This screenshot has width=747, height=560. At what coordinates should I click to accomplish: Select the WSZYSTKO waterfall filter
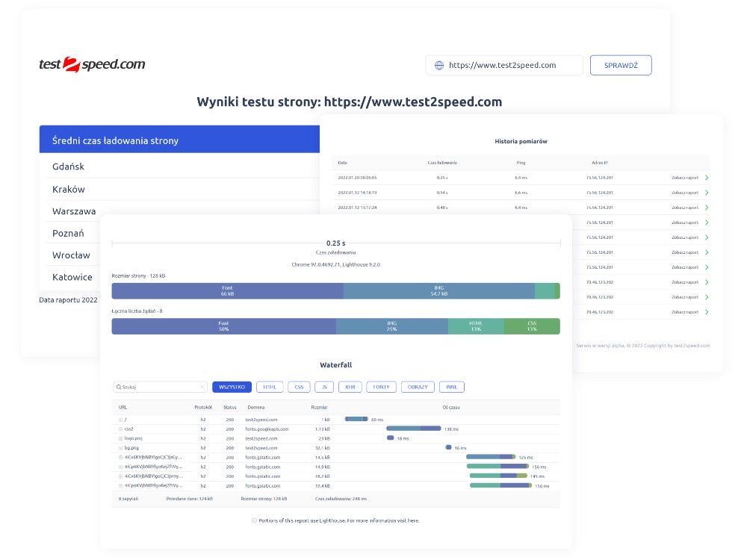tap(232, 387)
